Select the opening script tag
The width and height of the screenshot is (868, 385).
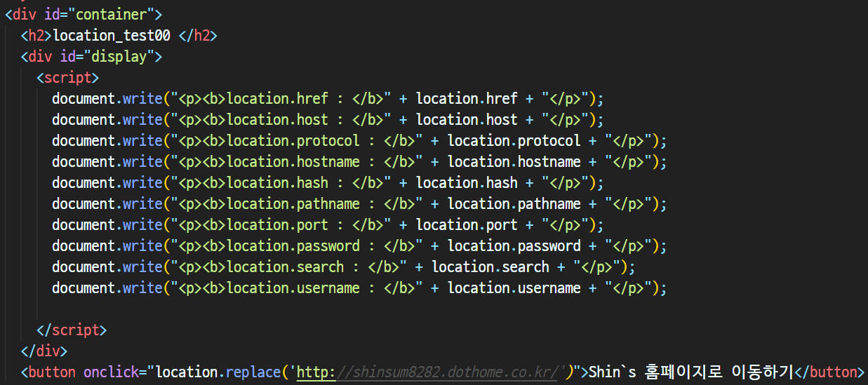tap(68, 77)
